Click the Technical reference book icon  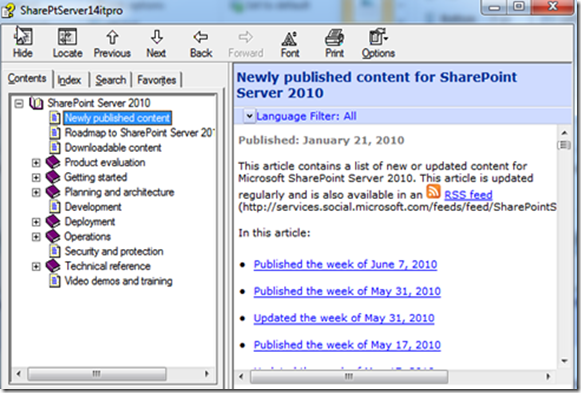coord(53,266)
